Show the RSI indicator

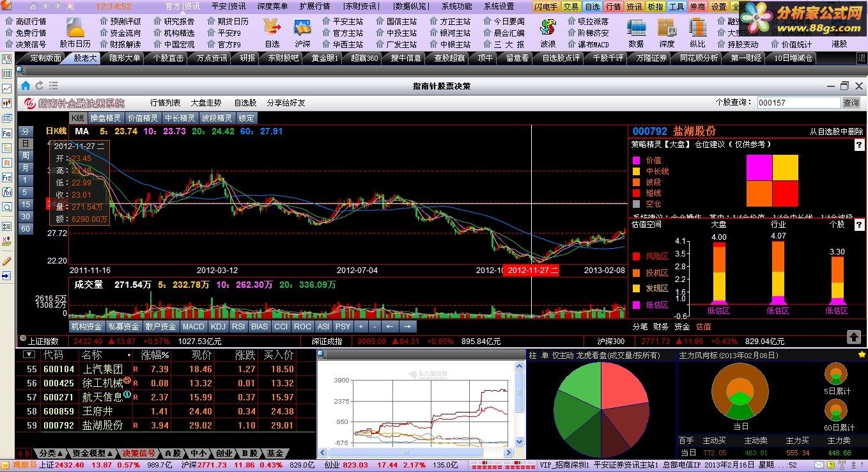[238, 326]
